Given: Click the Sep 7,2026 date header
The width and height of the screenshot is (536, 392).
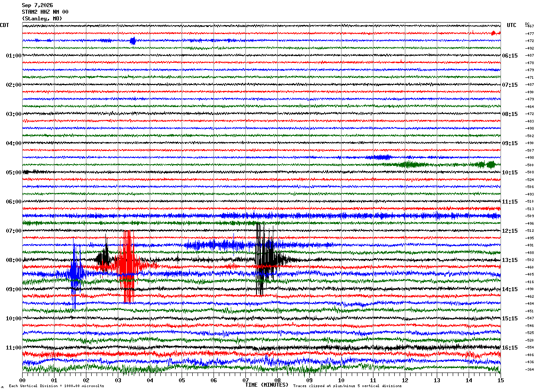Looking at the screenshot, I should pos(37,5).
